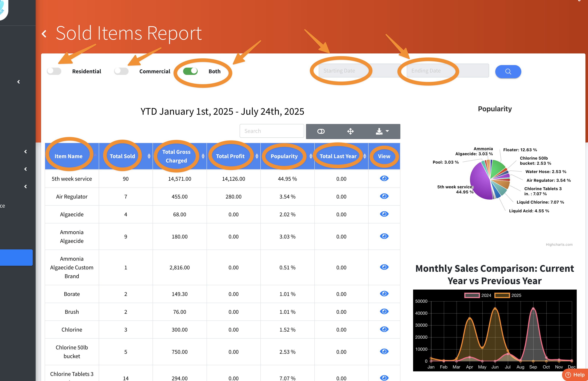Click the eye icon for Air Regulator
Screen dimensions: 588x381
384,196
